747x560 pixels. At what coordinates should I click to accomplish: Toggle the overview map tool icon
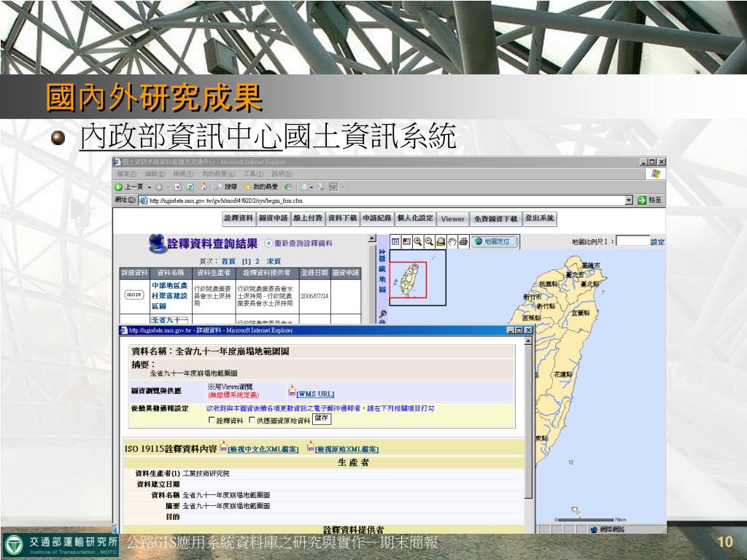pyautogui.click(x=406, y=241)
